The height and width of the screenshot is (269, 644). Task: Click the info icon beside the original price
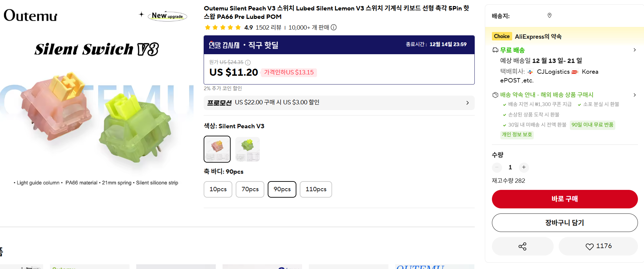(x=248, y=62)
